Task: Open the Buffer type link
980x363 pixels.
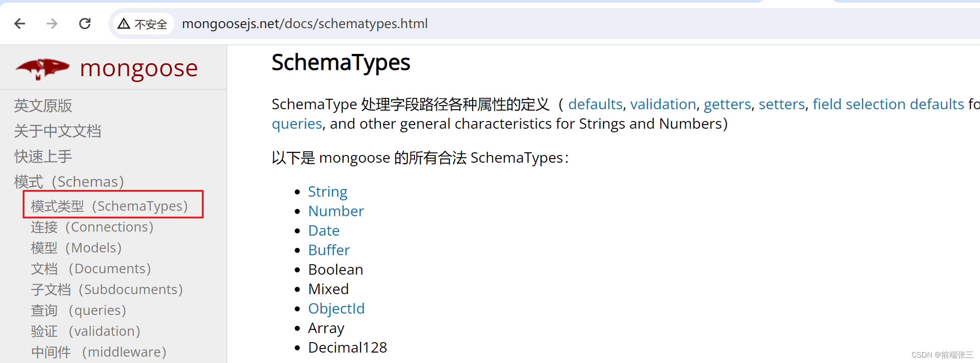Action: point(329,250)
